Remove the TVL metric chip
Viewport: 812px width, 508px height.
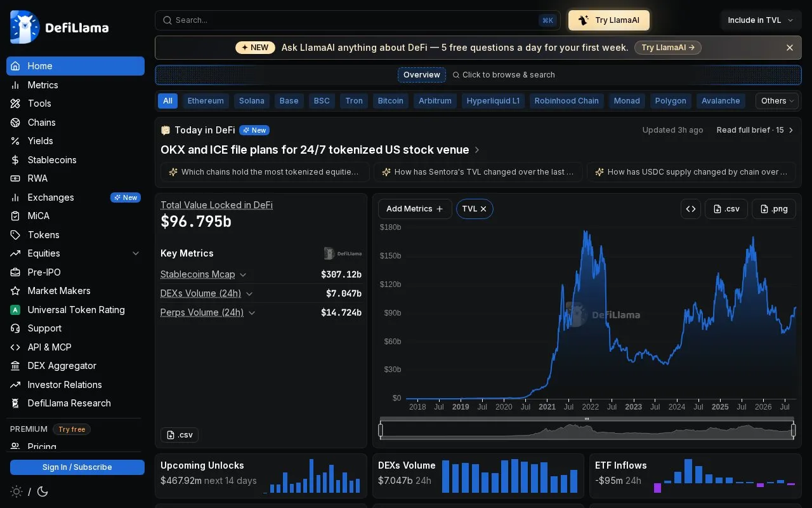(483, 209)
